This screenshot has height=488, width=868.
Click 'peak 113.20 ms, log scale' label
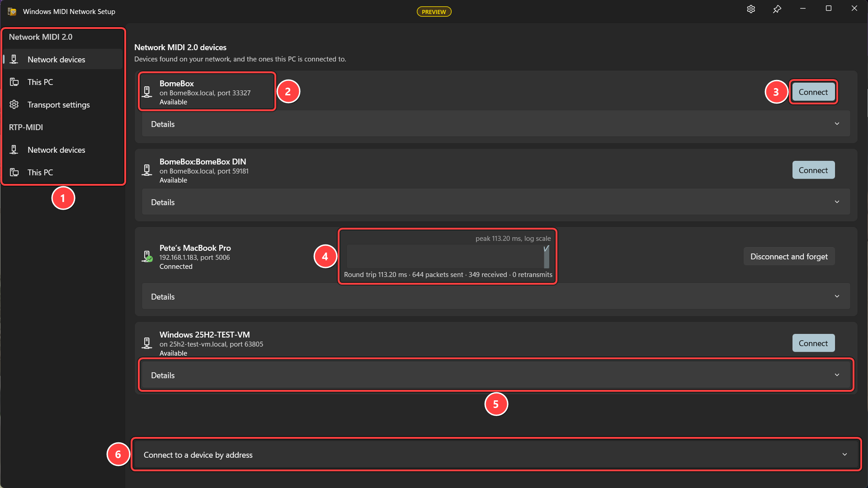pos(513,238)
